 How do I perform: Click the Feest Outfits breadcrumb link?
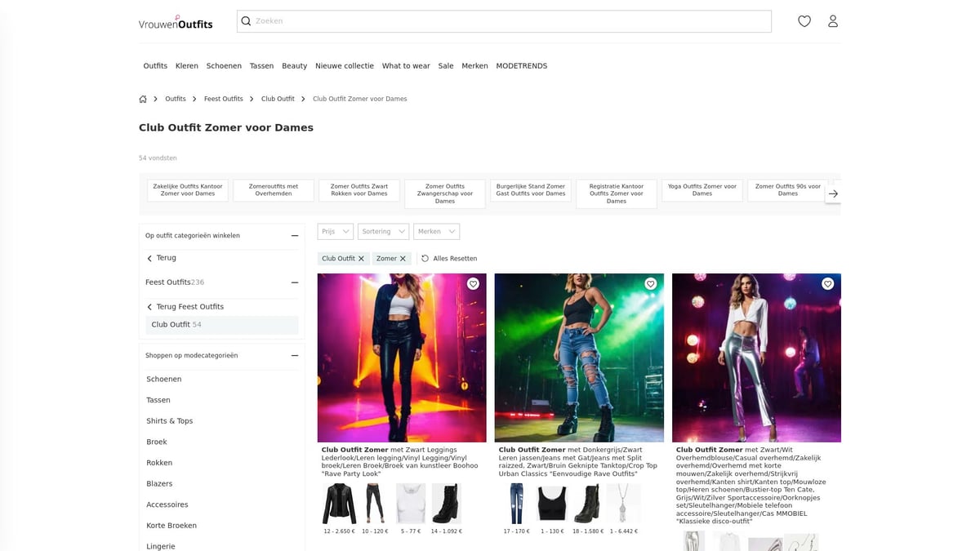[x=224, y=98]
